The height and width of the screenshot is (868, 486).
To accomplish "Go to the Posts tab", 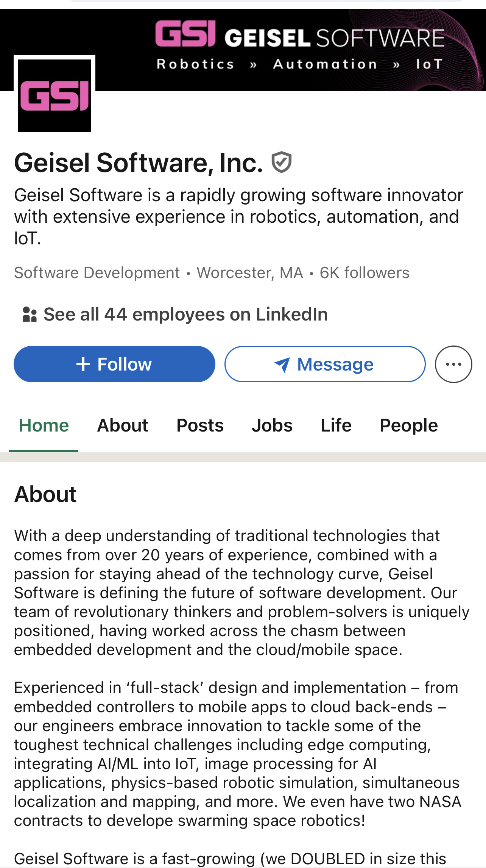I will click(200, 425).
